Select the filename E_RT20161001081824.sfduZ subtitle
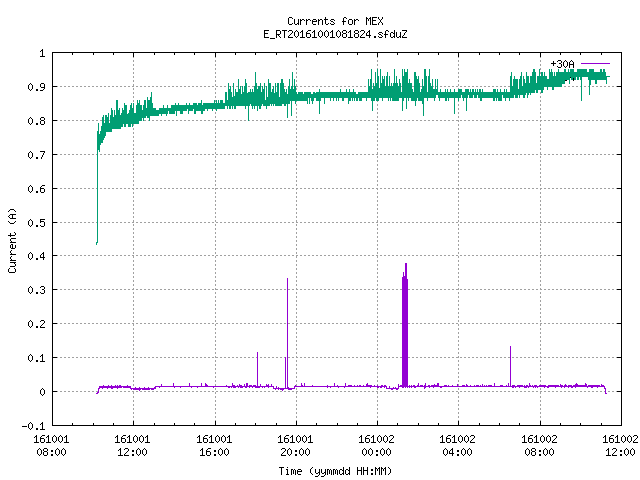The height and width of the screenshot is (480, 640). 335,34
